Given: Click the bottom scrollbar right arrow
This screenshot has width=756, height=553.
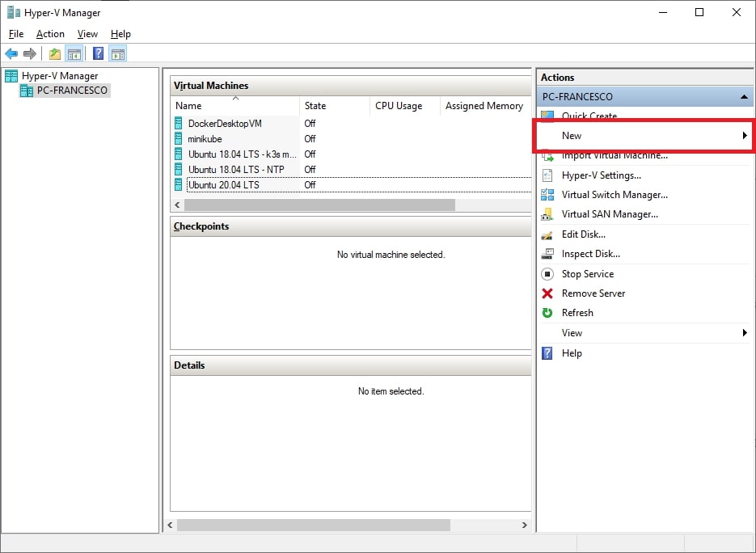Looking at the screenshot, I should 525,525.
